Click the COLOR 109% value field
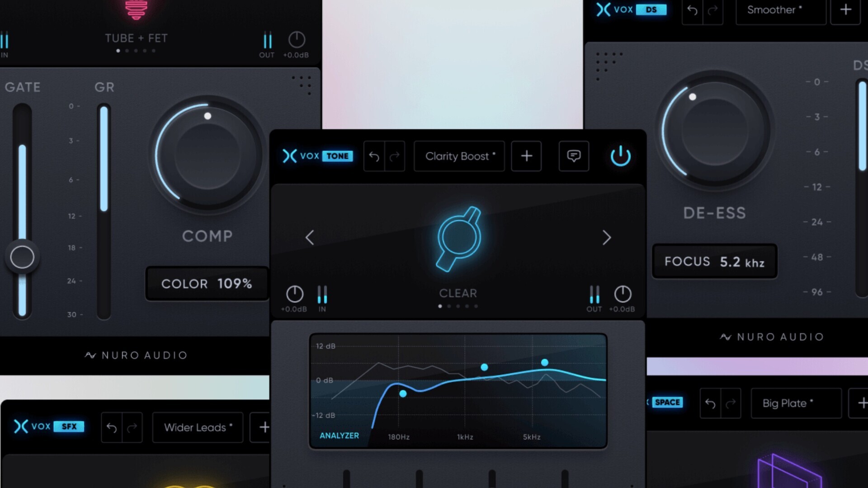This screenshot has height=488, width=868. (x=207, y=284)
